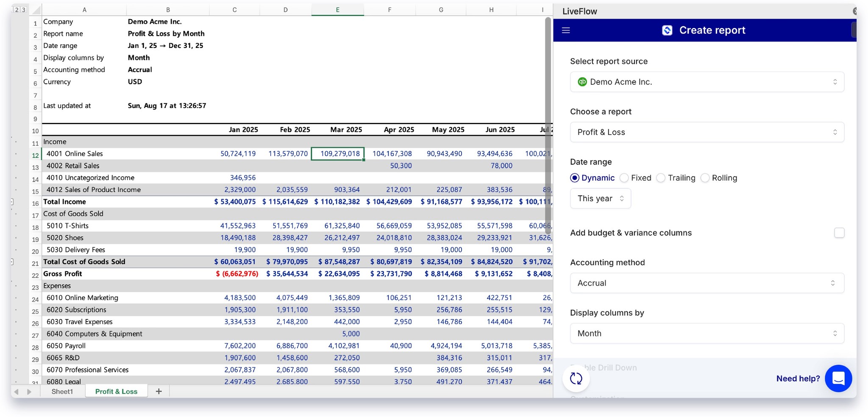Select the Trailing date range option

(661, 178)
